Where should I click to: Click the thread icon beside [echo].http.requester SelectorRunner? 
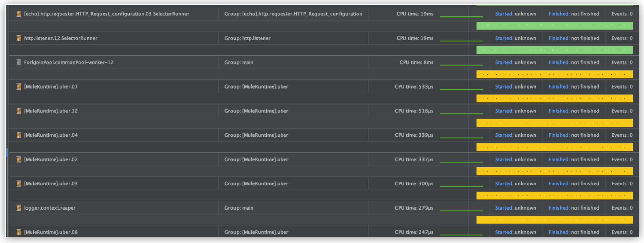19,14
